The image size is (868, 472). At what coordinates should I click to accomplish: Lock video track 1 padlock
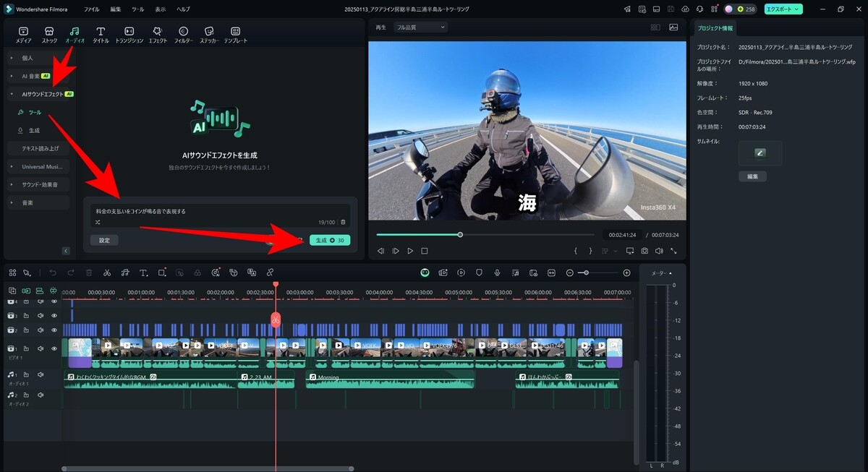26,348
